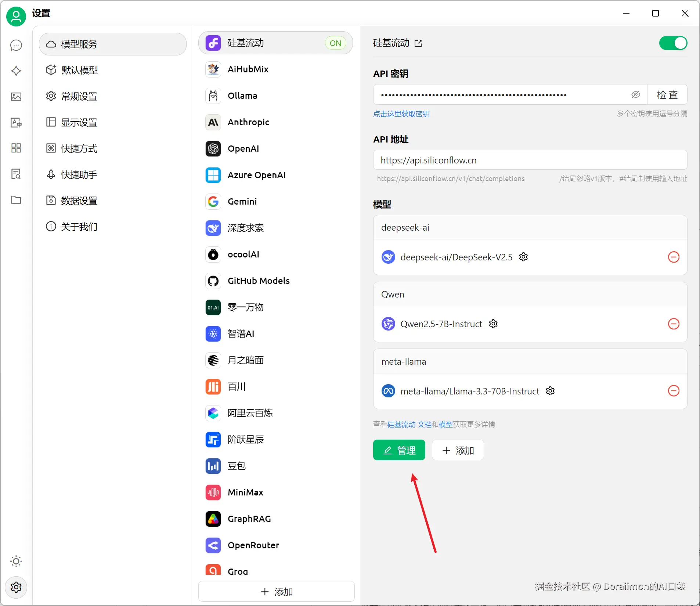Click the green 管理 models button
Image resolution: width=700 pixels, height=606 pixels.
399,450
